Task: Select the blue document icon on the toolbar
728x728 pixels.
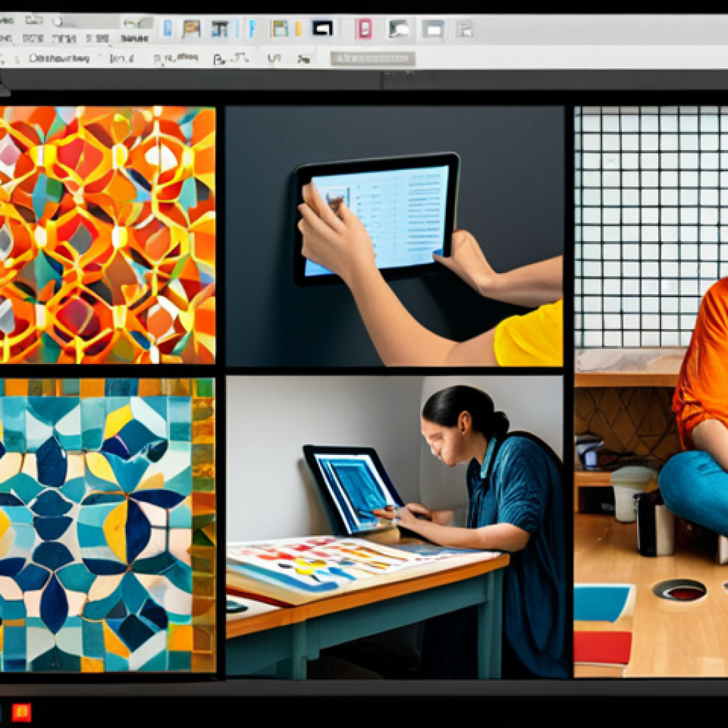Action: (x=168, y=28)
